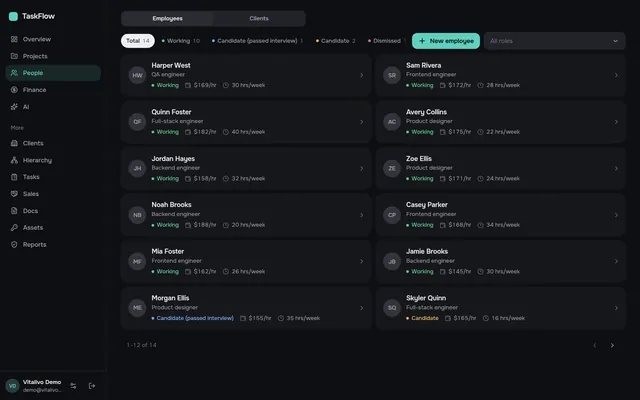Click the HW avatar for Harper West
This screenshot has height=400, width=640.
click(x=137, y=75)
